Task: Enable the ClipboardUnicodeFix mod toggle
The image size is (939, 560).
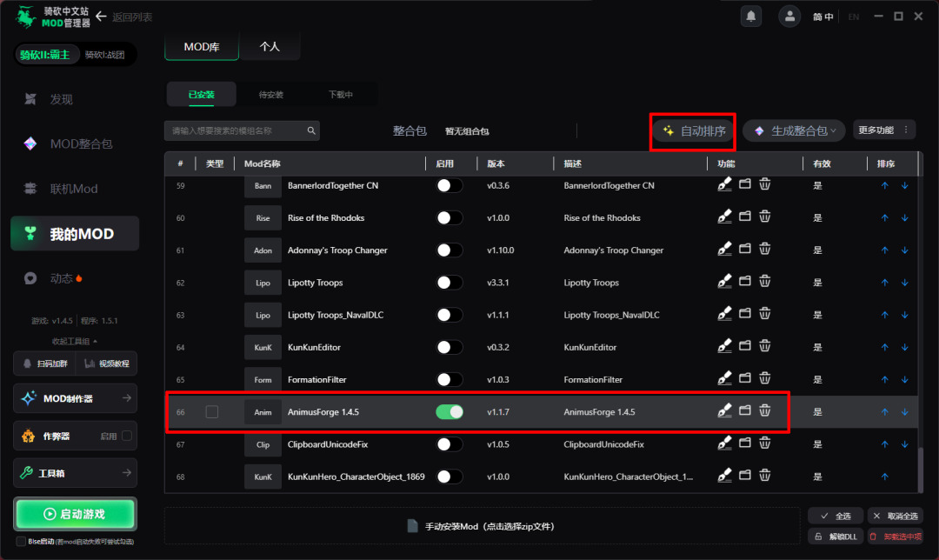Action: point(450,444)
